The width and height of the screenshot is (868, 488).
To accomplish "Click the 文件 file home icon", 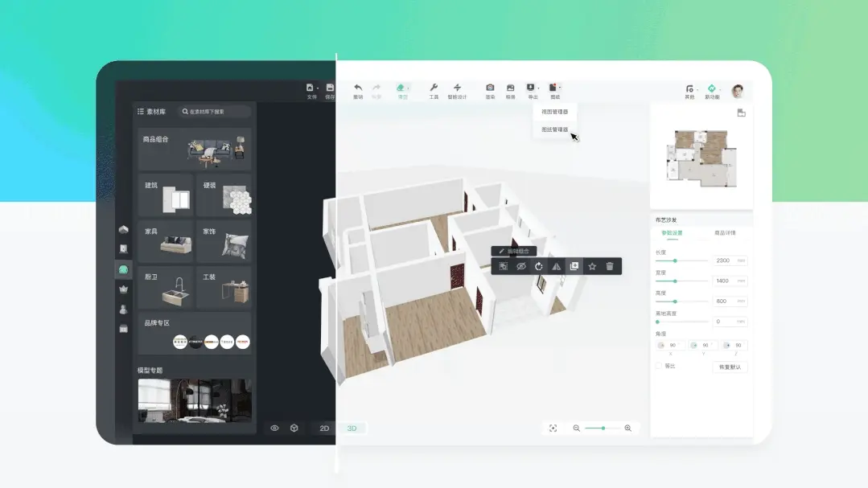I will [310, 88].
